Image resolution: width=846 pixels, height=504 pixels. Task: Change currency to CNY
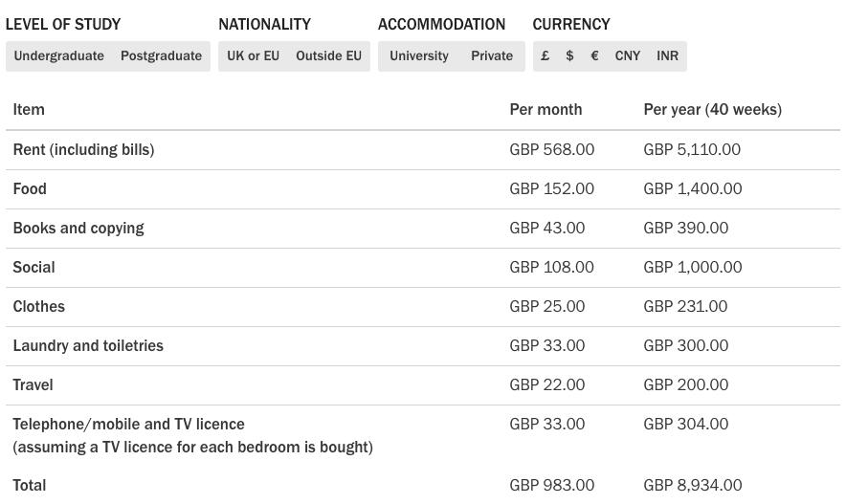tap(628, 56)
